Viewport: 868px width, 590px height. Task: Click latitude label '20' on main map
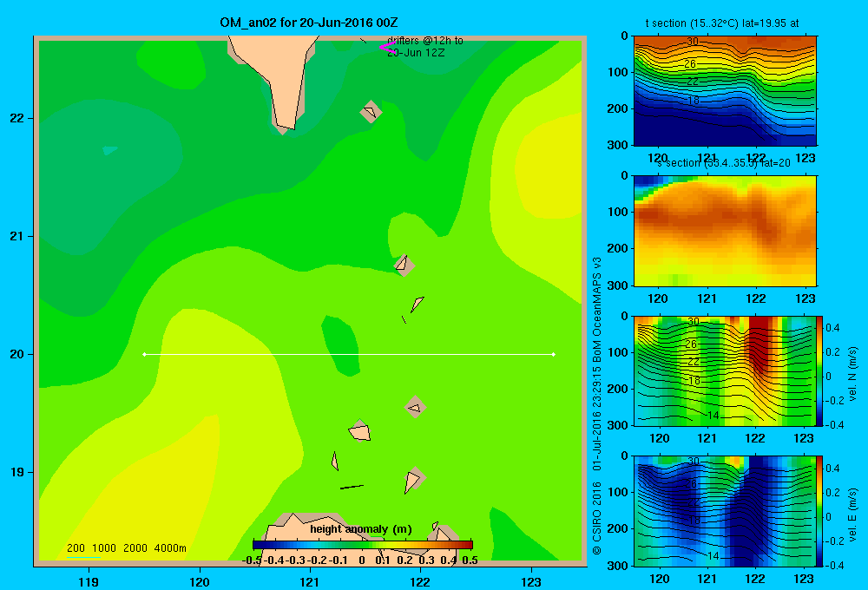17,354
